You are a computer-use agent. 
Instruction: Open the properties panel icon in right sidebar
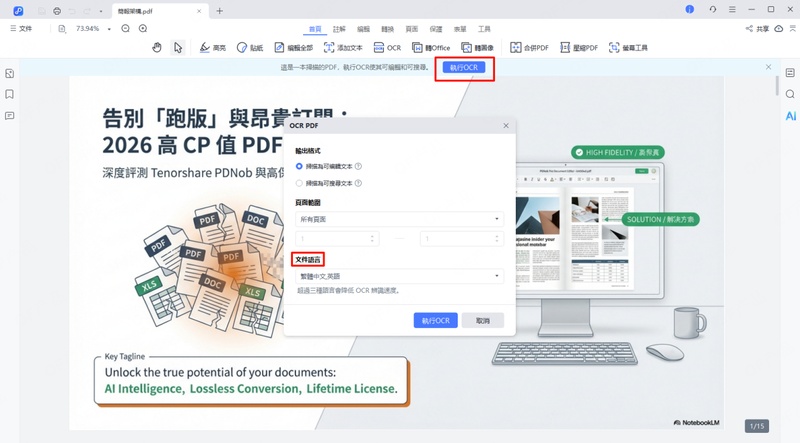790,72
